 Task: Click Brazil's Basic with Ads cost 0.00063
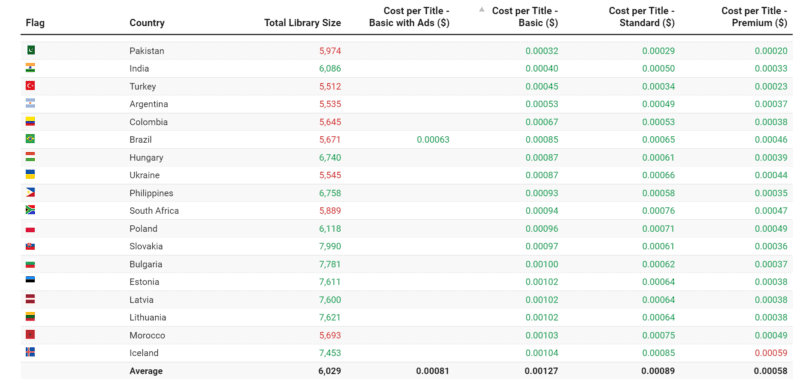click(433, 140)
